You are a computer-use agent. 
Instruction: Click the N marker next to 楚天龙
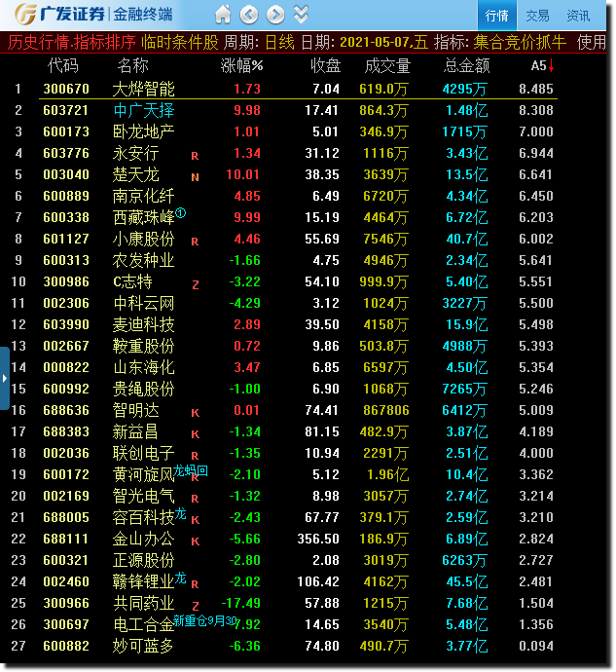click(195, 177)
